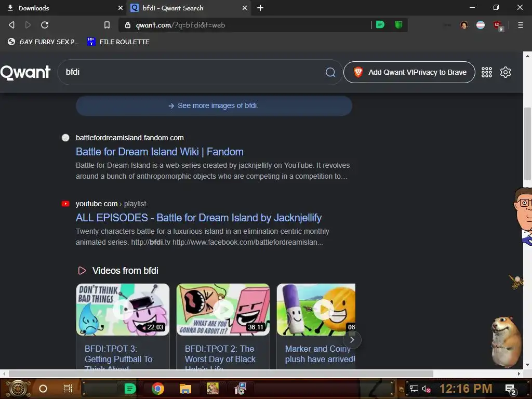Image resolution: width=532 pixels, height=399 pixels.
Task: Open the green shield icon in address bar
Action: pyautogui.click(x=398, y=24)
